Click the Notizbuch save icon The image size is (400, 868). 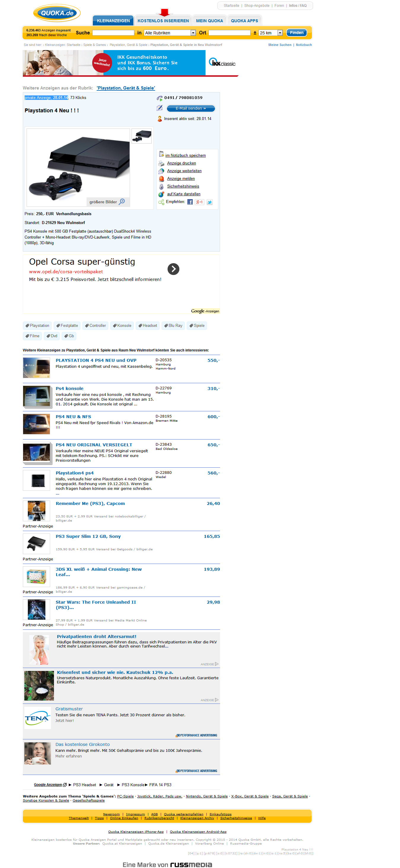point(162,154)
